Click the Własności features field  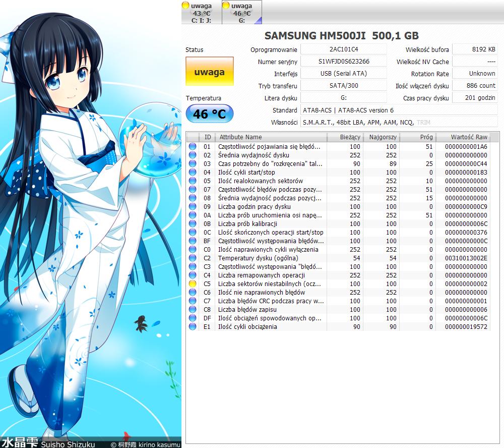click(x=399, y=122)
